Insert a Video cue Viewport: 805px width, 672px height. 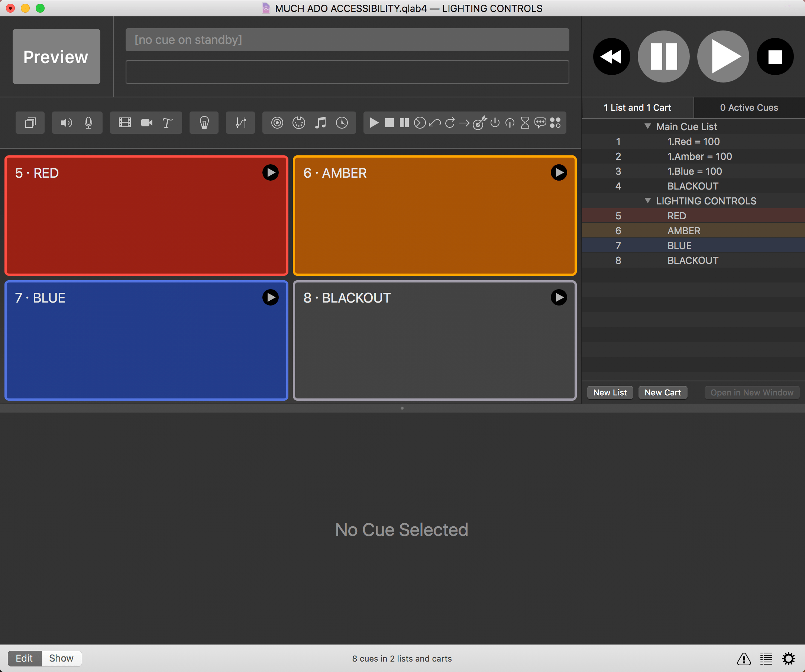pos(124,123)
